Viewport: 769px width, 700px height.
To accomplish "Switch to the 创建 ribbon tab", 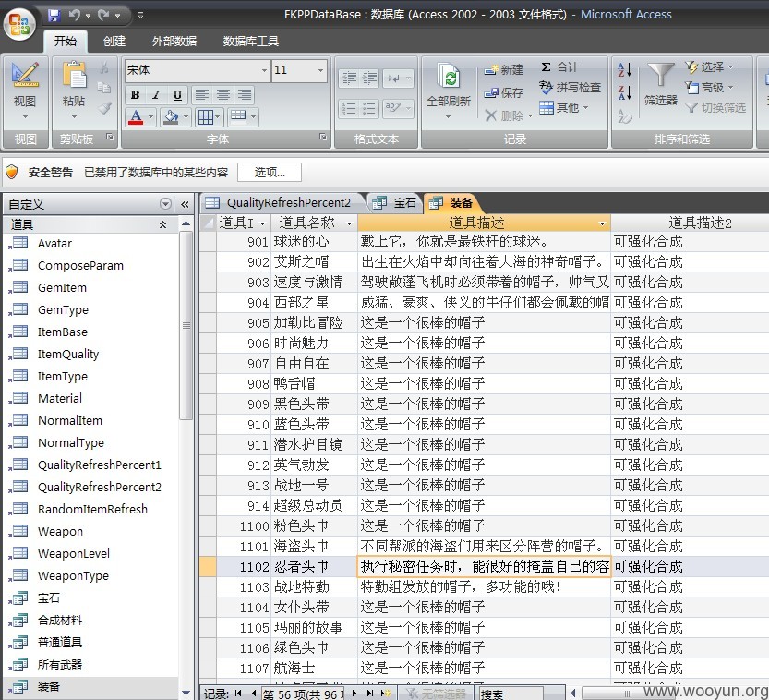I will [114, 42].
